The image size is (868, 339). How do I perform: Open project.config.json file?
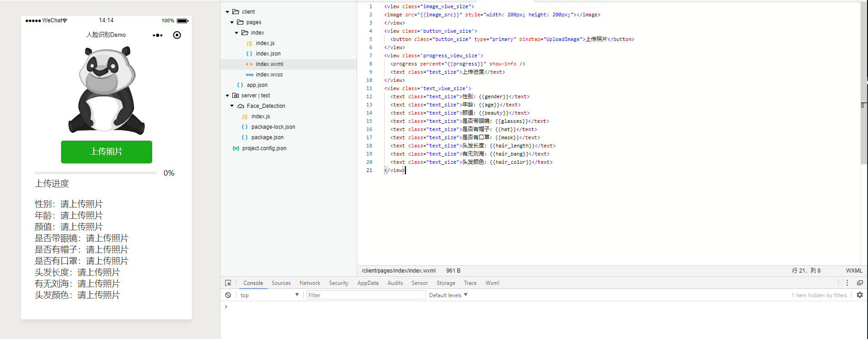point(264,148)
